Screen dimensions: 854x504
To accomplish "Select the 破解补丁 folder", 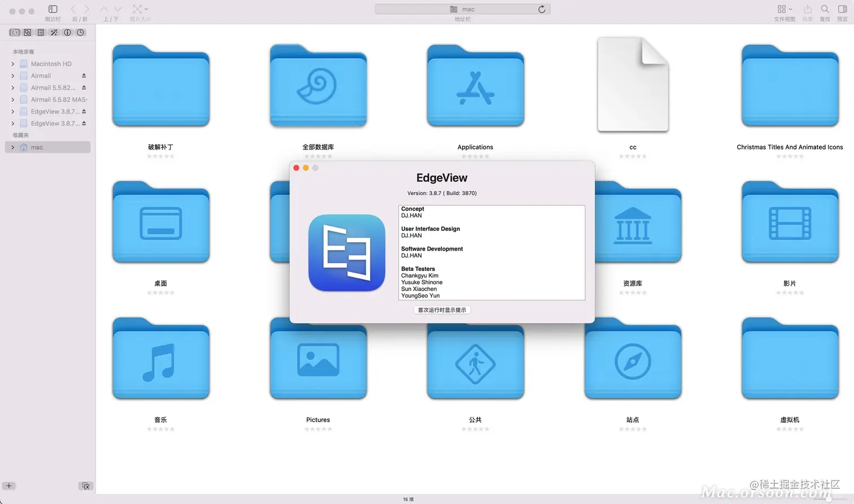I will pos(161,85).
